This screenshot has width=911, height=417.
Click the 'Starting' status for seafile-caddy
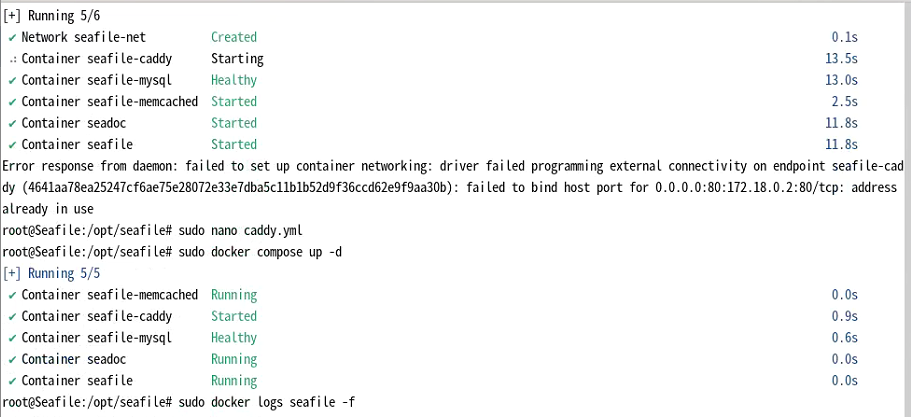pos(237,59)
